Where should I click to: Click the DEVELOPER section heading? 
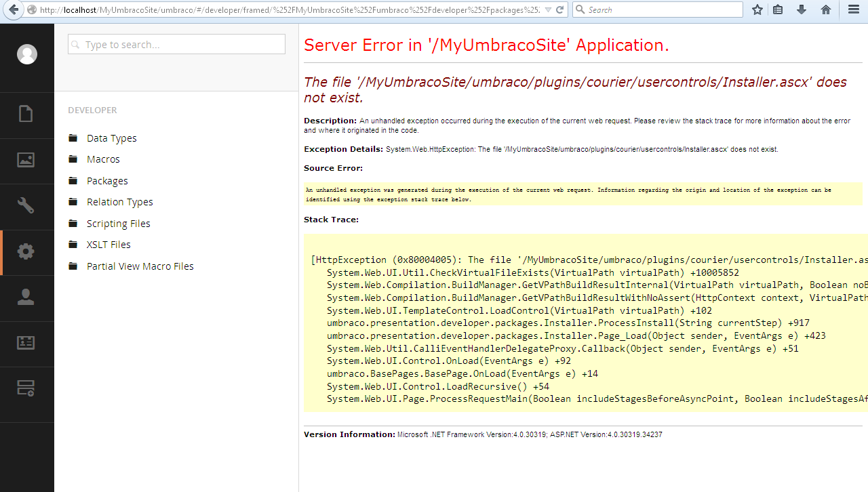pos(92,110)
